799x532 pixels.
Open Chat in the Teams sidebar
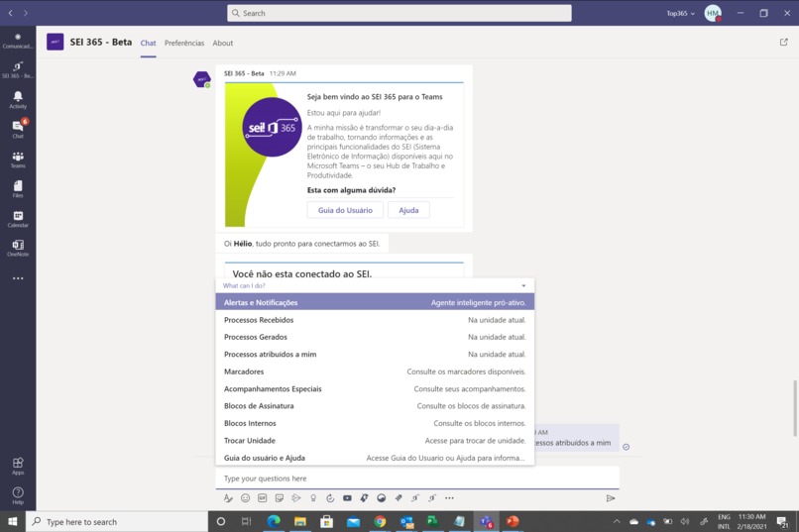[x=18, y=130]
